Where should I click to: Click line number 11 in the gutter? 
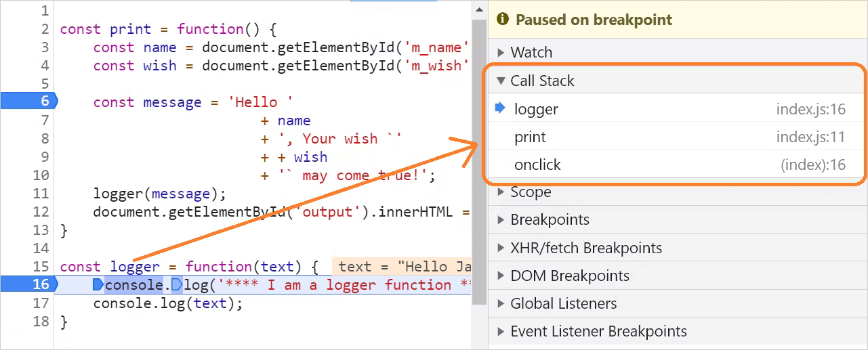coord(41,194)
